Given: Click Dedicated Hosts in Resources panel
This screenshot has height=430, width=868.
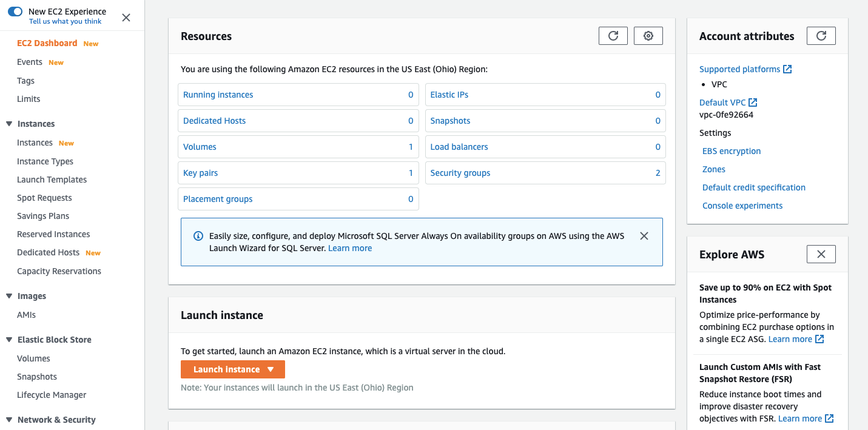Looking at the screenshot, I should point(214,121).
